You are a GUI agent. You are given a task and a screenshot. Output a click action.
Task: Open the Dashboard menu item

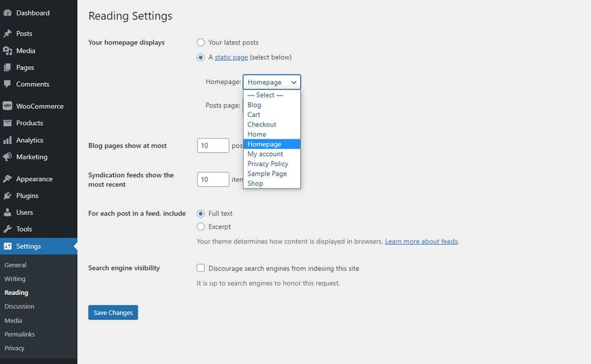tap(38, 13)
